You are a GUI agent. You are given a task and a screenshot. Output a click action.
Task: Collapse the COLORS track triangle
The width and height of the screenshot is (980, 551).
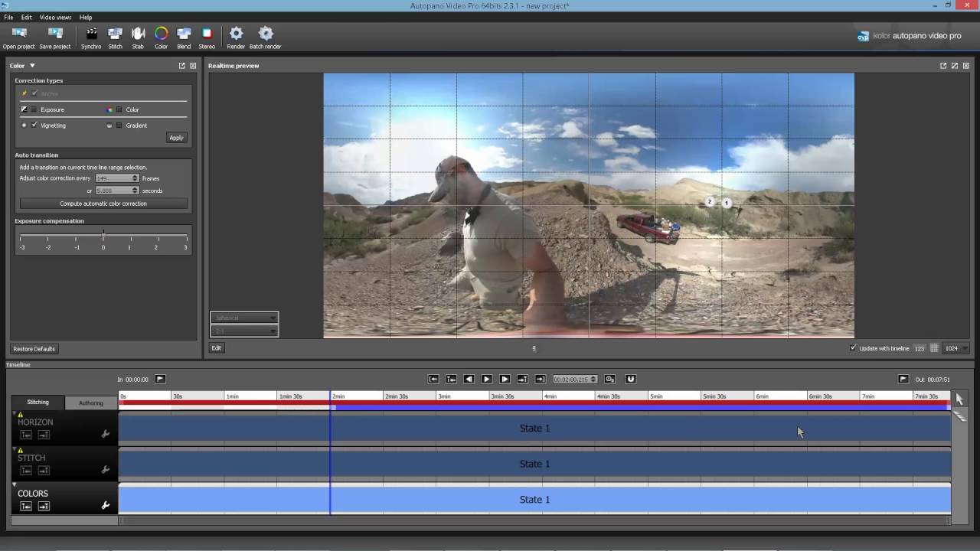pos(15,484)
